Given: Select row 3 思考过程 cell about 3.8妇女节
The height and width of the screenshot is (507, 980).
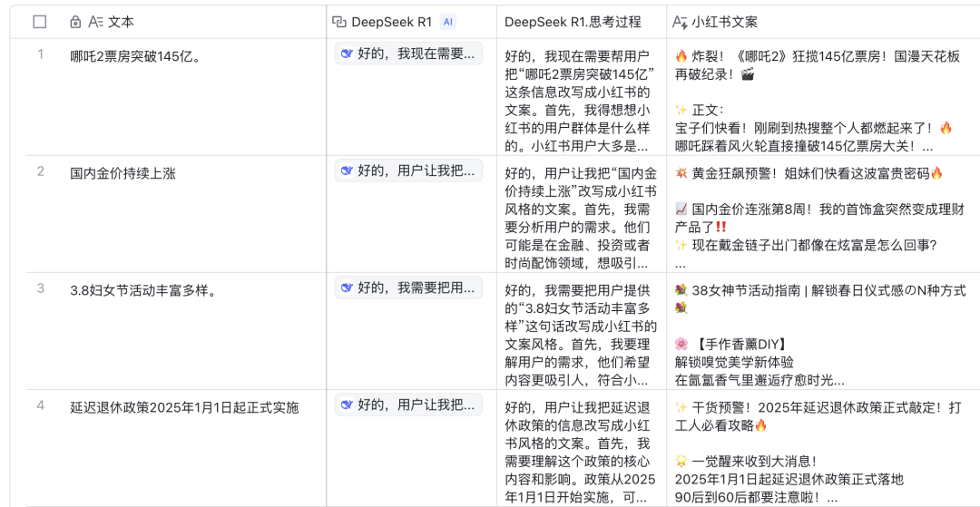Looking at the screenshot, I should (x=582, y=331).
